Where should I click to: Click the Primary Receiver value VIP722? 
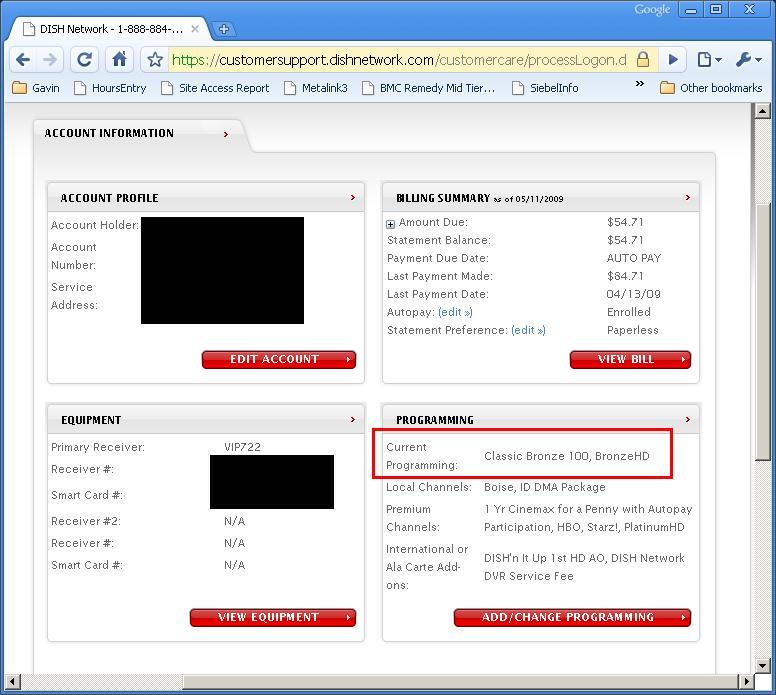[x=242, y=447]
